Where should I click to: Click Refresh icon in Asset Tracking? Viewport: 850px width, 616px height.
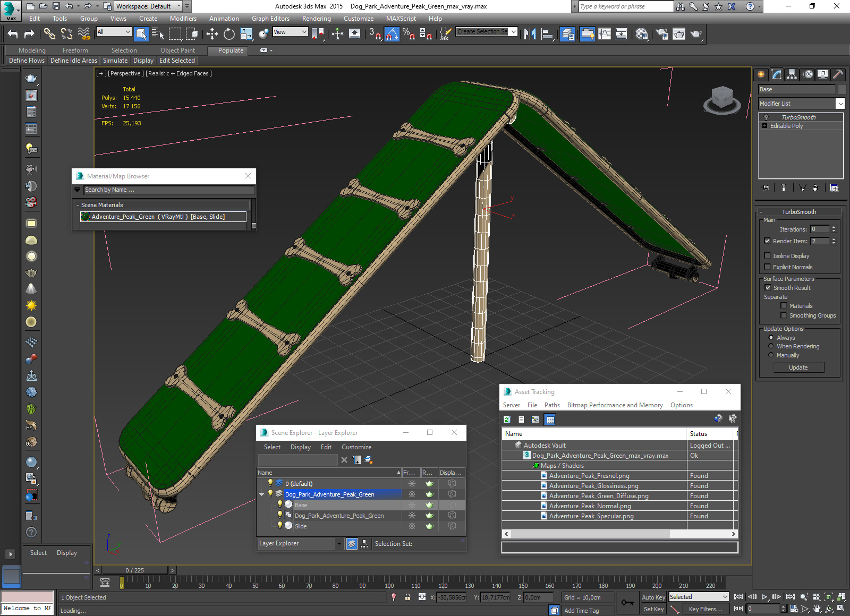point(507,420)
